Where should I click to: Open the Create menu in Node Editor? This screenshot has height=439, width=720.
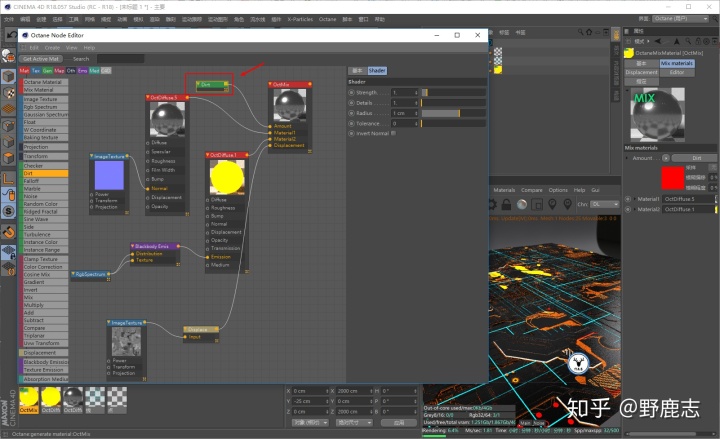(52, 48)
